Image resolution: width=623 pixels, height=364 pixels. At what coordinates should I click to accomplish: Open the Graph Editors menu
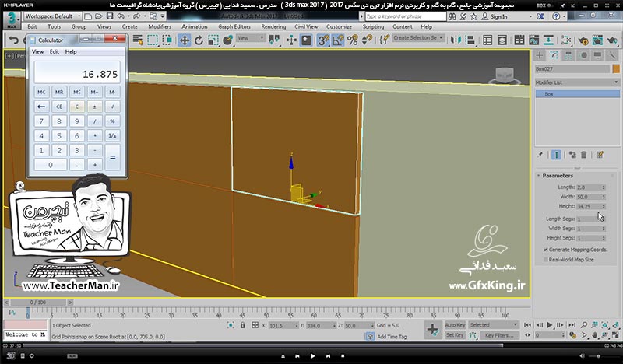pos(234,26)
